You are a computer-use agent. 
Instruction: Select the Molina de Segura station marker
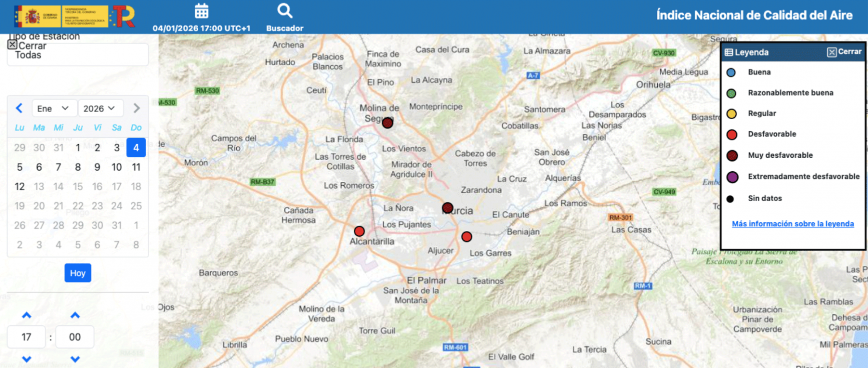(x=387, y=123)
